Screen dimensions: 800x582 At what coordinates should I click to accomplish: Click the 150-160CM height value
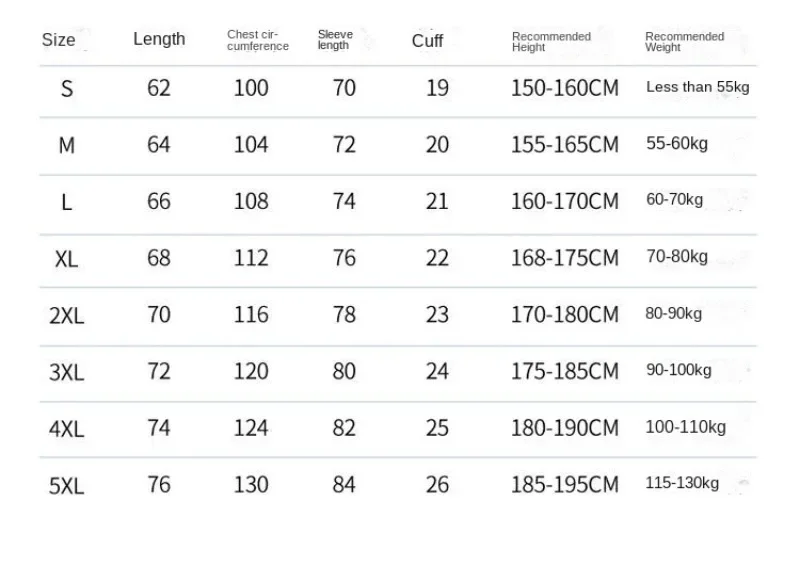tap(565, 88)
